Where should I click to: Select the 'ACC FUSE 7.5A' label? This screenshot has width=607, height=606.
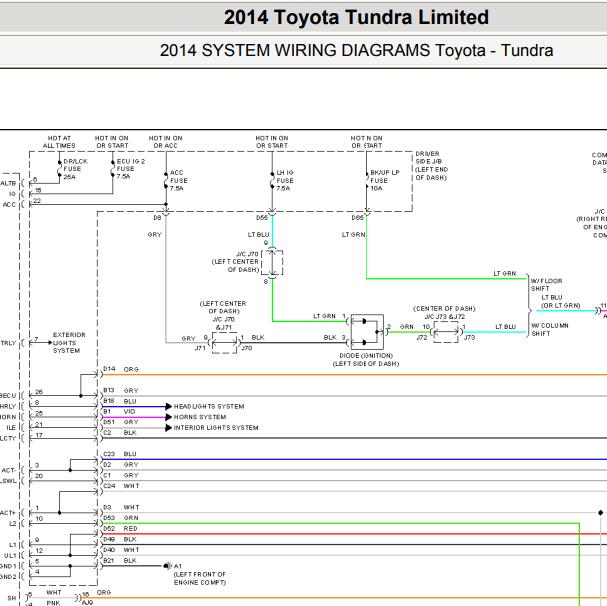pos(178,180)
